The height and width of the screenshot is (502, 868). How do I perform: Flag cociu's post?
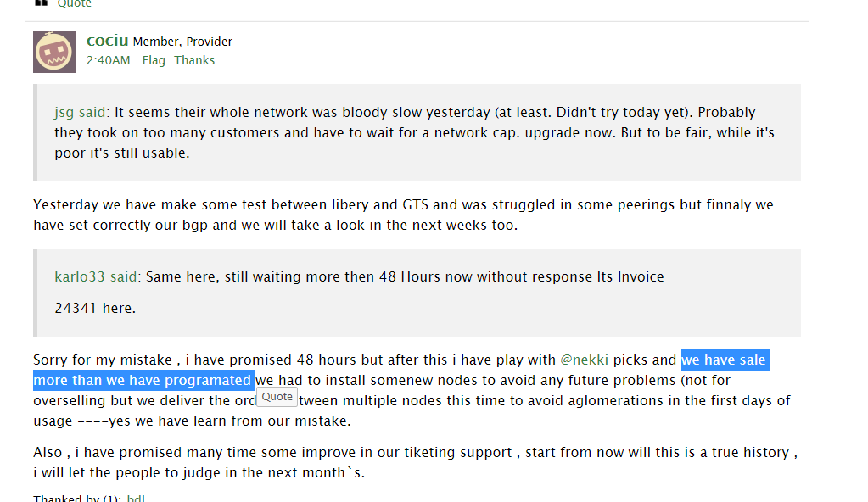pyautogui.click(x=154, y=60)
